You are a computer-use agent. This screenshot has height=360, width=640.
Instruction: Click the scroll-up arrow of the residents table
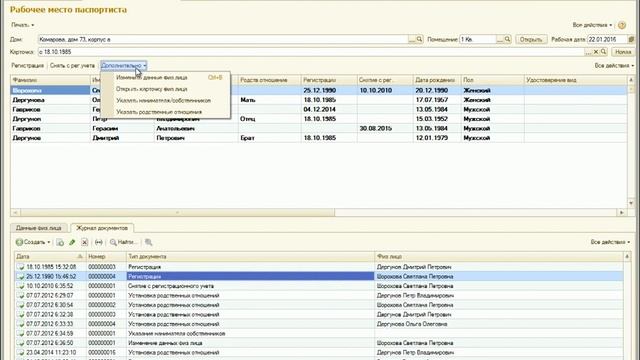tap(631, 80)
